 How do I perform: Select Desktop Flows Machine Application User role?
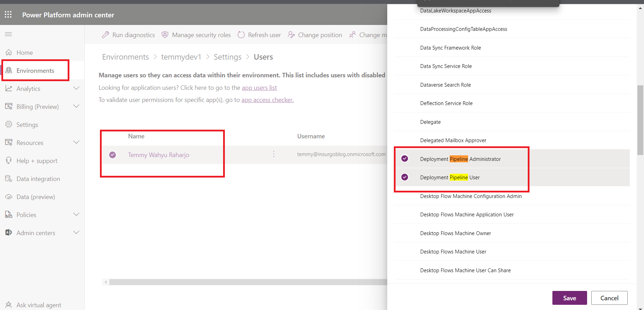pos(512,214)
